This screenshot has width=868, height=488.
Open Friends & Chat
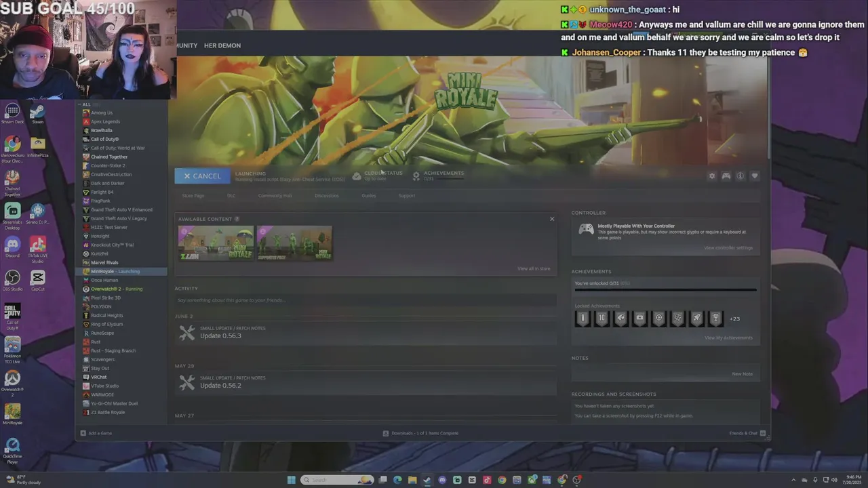pos(747,433)
